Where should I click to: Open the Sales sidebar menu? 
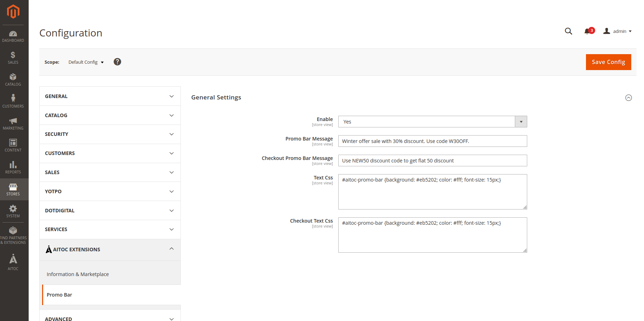[13, 58]
